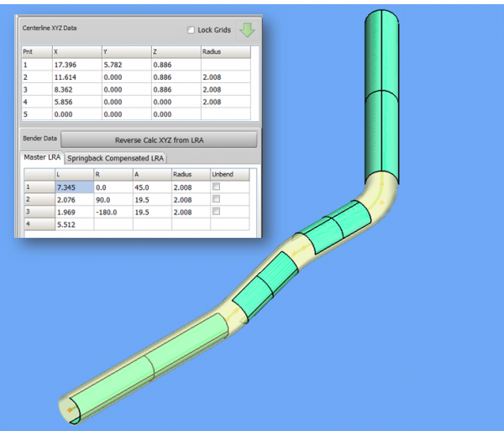Tick Unbend checkbox for bend row 2
The height and width of the screenshot is (431, 504).
(x=217, y=199)
